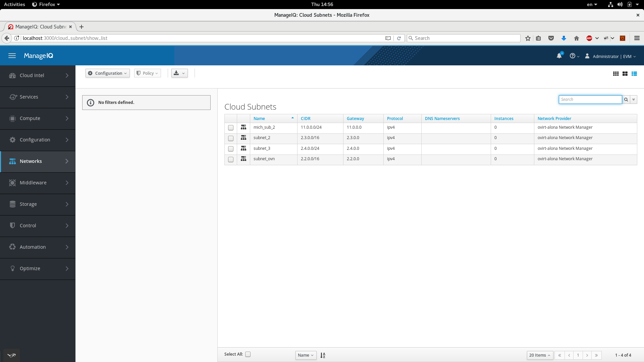Click the mich_sub_2 network icon
This screenshot has height=362, width=644.
pos(243,127)
